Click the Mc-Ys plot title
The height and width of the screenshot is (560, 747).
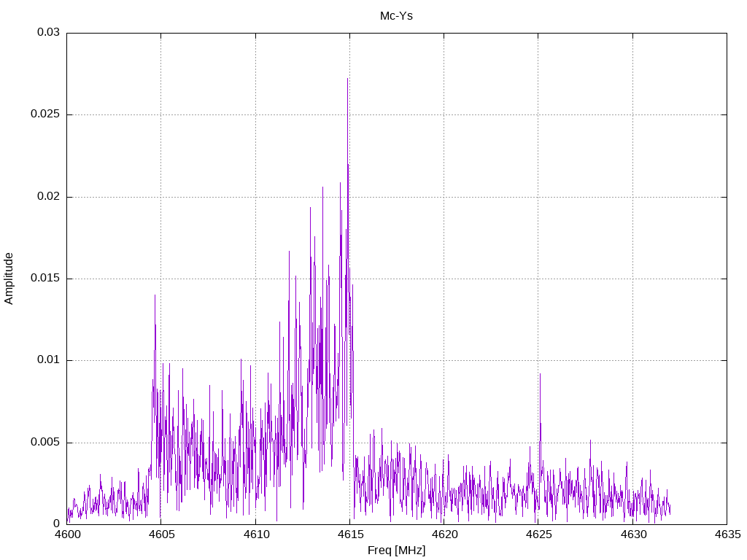[x=396, y=16]
